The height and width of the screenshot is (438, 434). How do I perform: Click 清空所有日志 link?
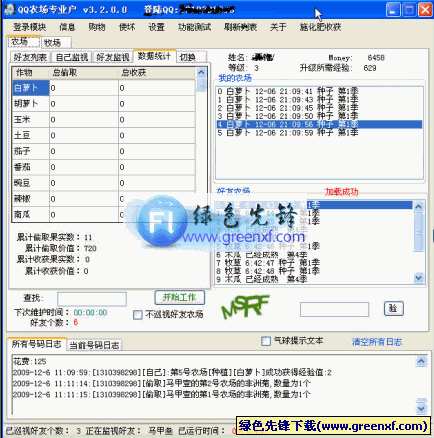click(x=377, y=342)
